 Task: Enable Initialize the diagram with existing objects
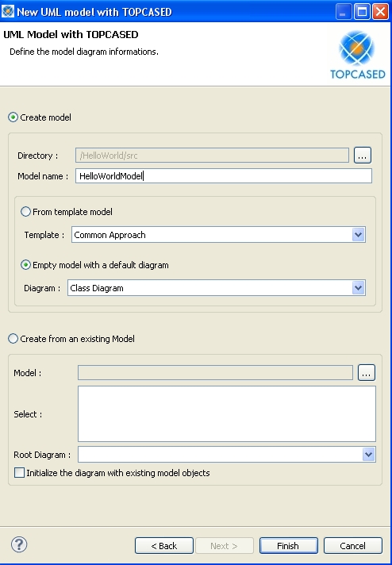(20, 473)
